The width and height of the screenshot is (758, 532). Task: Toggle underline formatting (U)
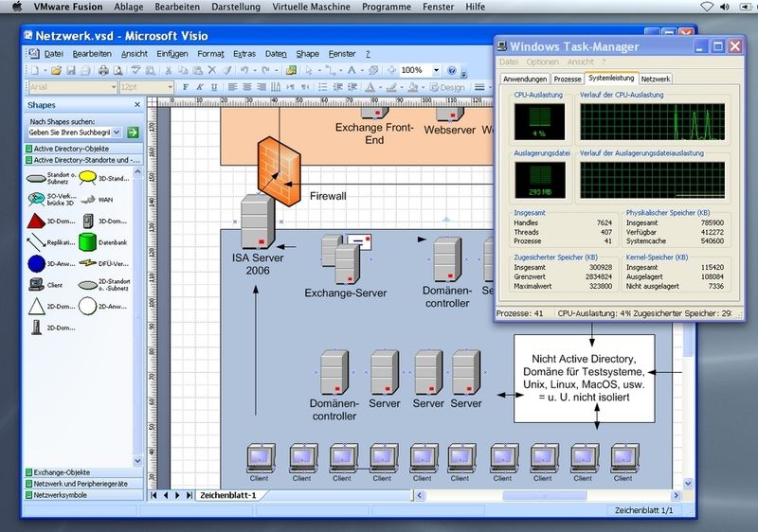[x=214, y=87]
